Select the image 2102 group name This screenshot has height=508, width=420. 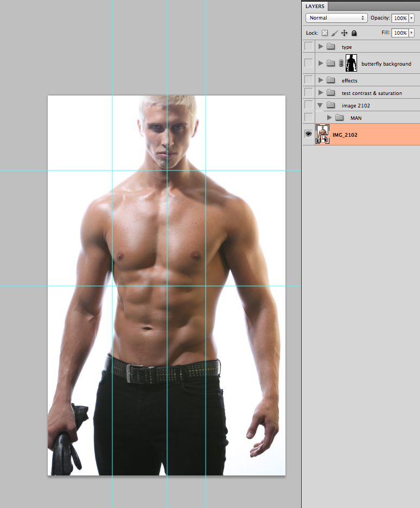pyautogui.click(x=356, y=106)
